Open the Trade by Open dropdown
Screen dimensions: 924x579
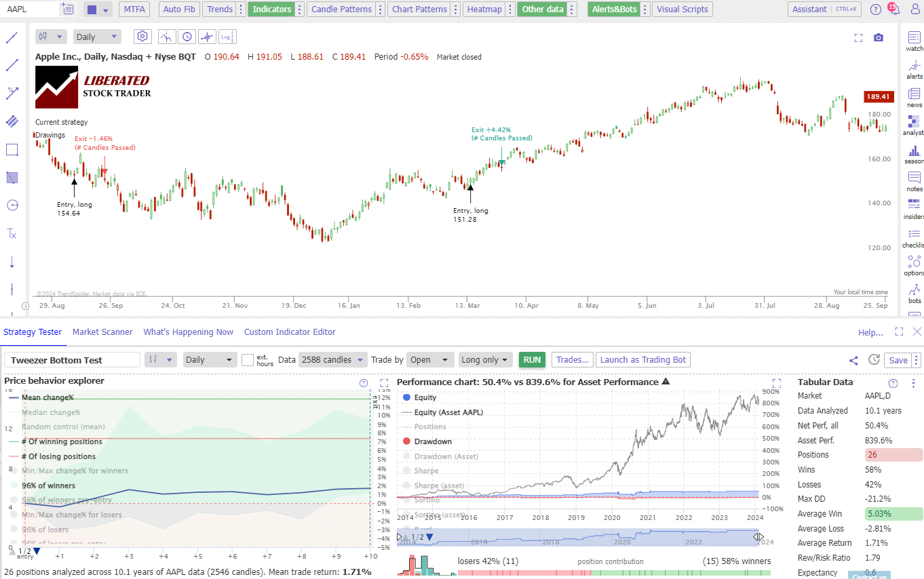point(430,359)
